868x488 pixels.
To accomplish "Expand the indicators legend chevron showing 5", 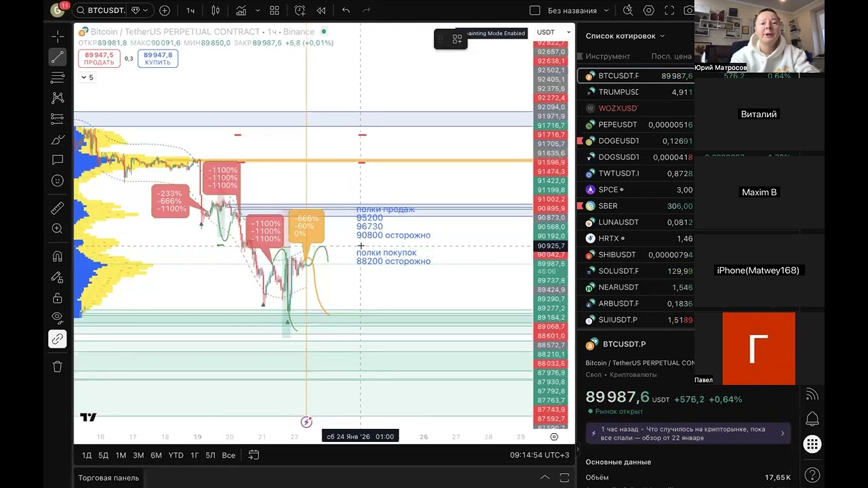I will click(87, 77).
